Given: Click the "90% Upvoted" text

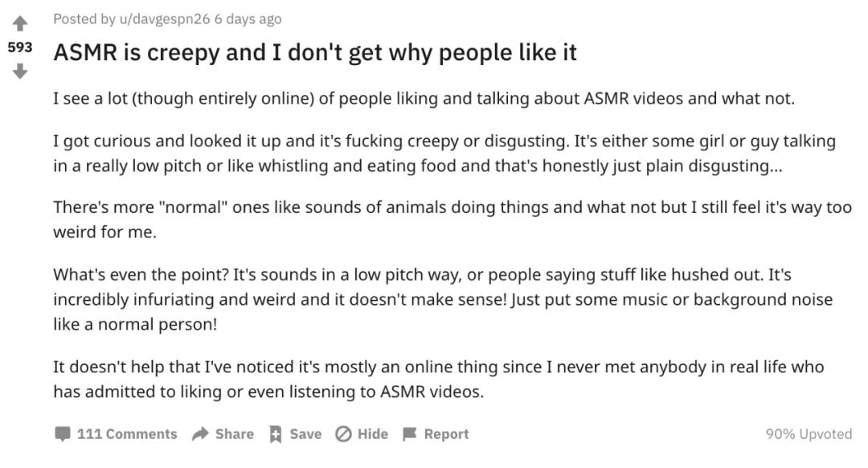Looking at the screenshot, I should click(808, 434).
